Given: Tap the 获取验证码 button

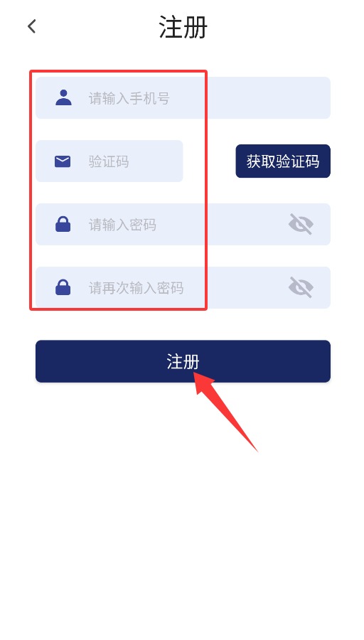Looking at the screenshot, I should (283, 161).
